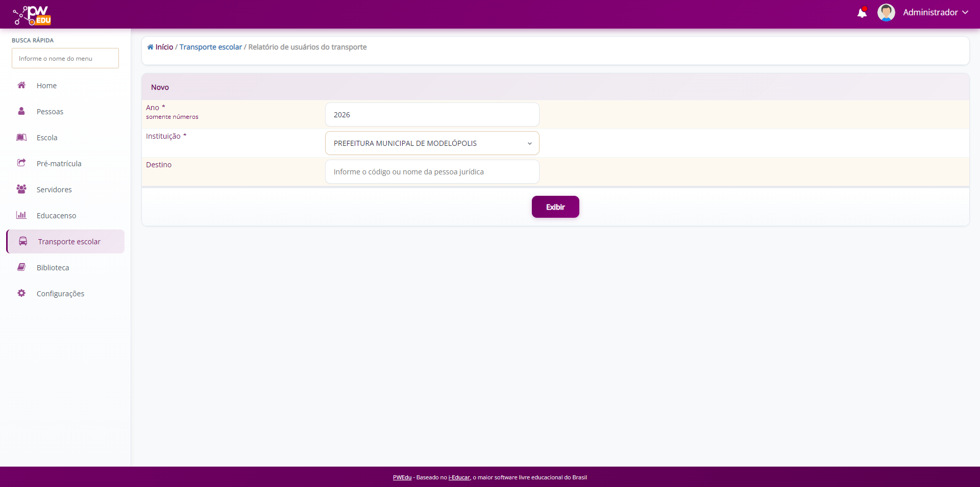Click the Configurações gear icon
The height and width of the screenshot is (487, 980).
tap(21, 293)
